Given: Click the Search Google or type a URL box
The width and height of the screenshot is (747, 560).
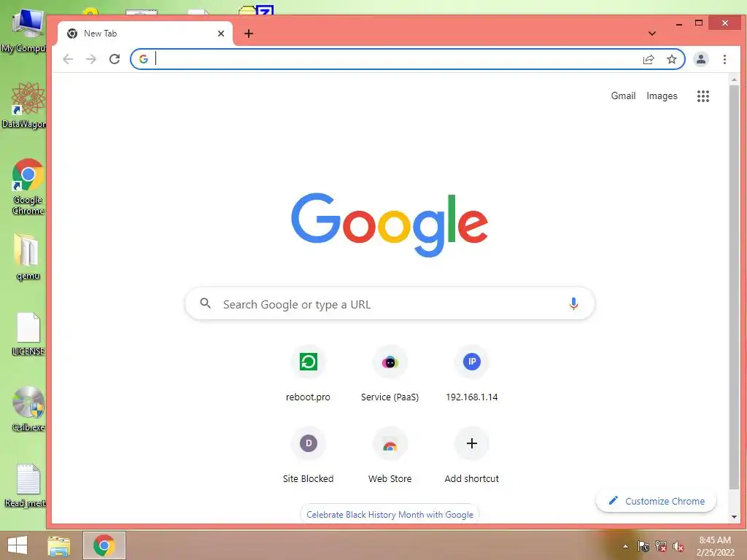Looking at the screenshot, I should coord(390,304).
